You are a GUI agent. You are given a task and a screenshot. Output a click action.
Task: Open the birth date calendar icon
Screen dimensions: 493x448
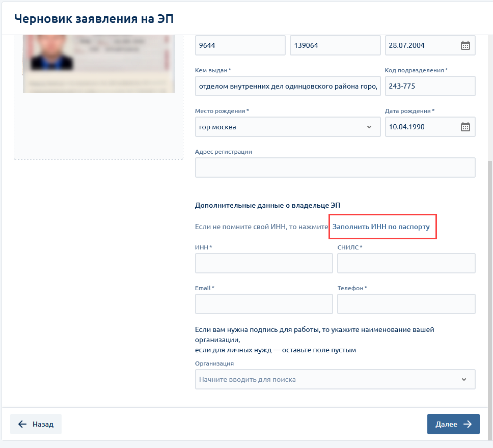(x=465, y=127)
